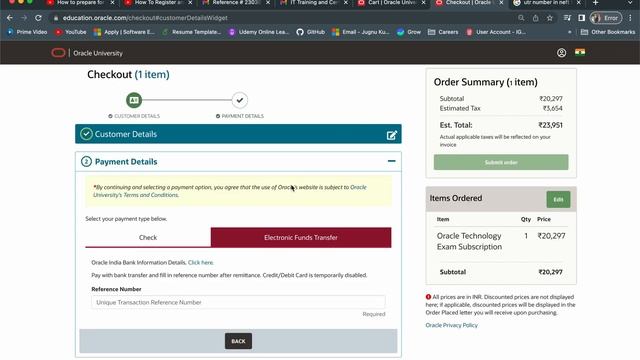This screenshot has height=360, width=640.
Task: Go back using the browser back arrow
Action: coord(9,18)
